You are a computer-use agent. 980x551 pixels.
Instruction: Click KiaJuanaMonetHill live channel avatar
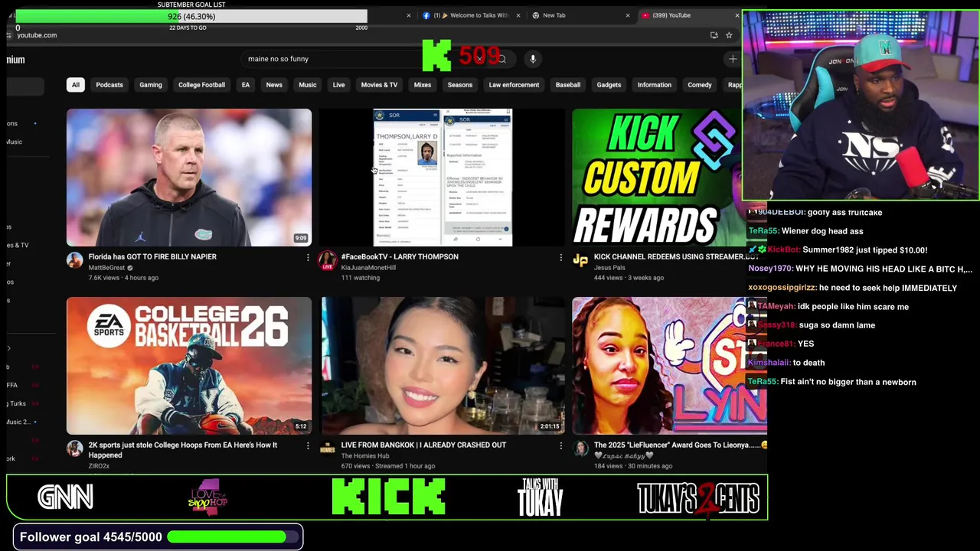[327, 260]
